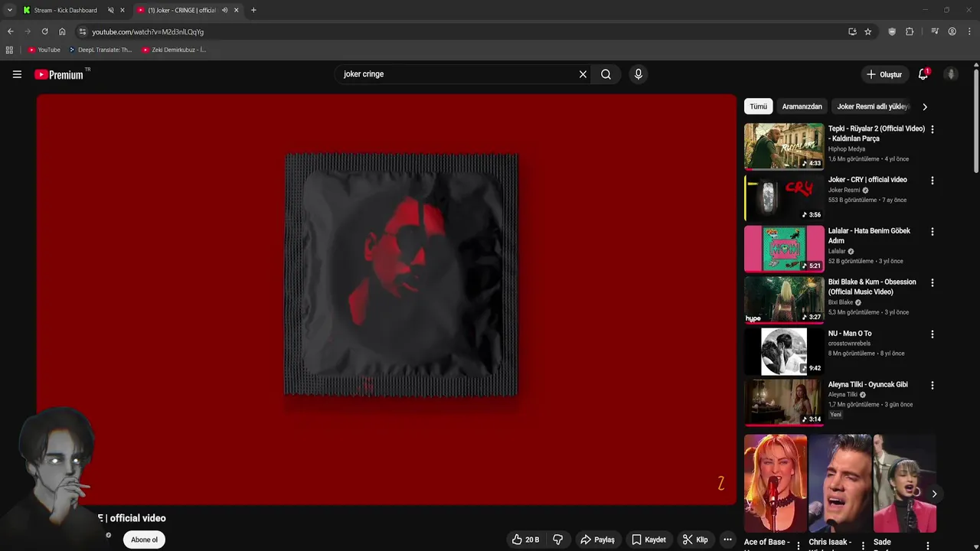This screenshot has width=980, height=551.
Task: Open the bookmarks bar apps grid
Action: [x=9, y=50]
